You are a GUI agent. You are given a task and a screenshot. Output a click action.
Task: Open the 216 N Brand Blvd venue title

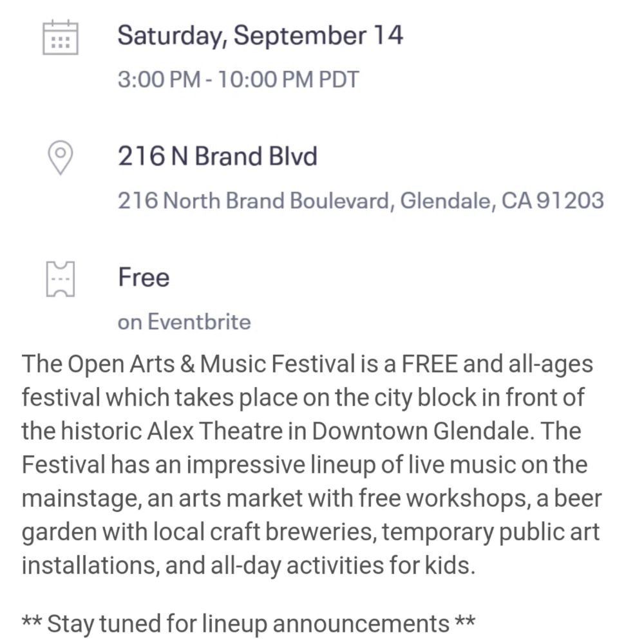217,156
